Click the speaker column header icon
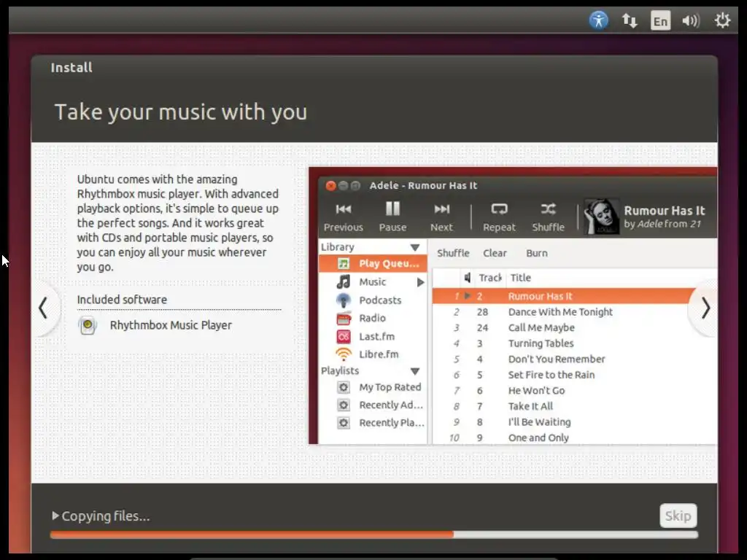This screenshot has width=747, height=560. pos(468,278)
